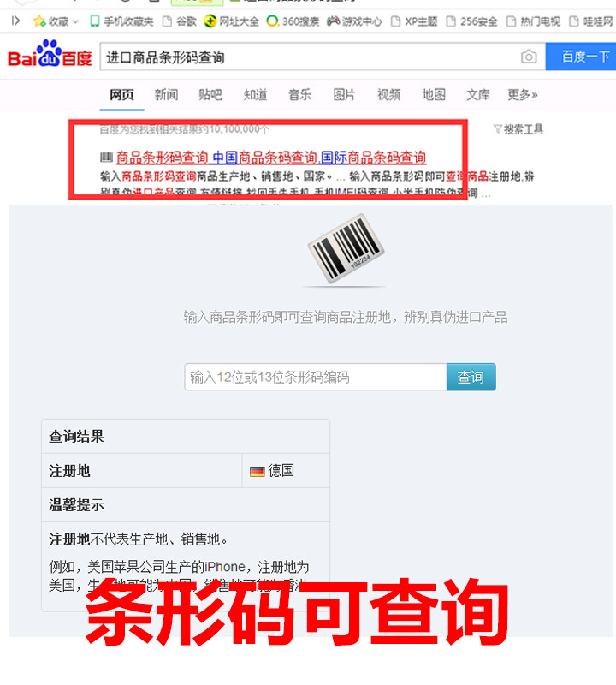Click the barcode illustration image
The image size is (616, 685).
coord(346,248)
